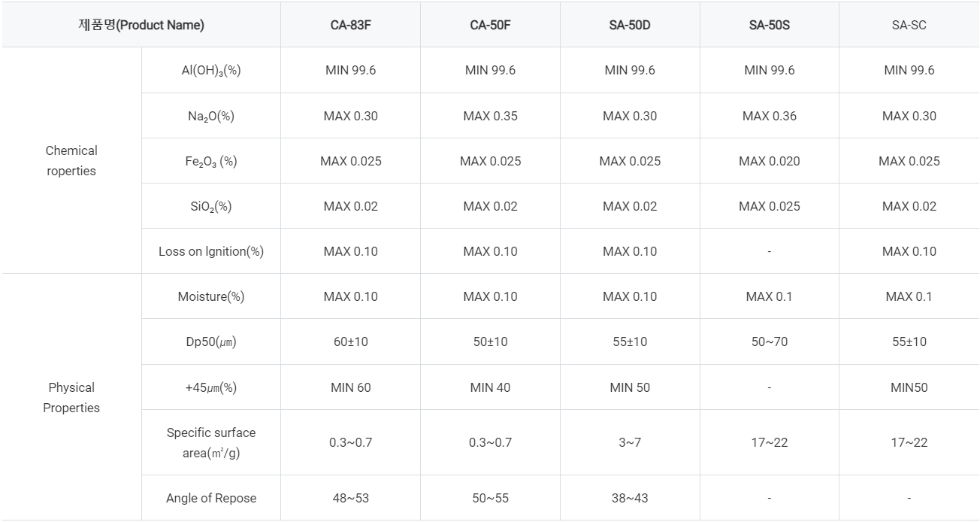Click the 50~70 Dp50 value
Viewport: 980px width, 522px height.
770,341
